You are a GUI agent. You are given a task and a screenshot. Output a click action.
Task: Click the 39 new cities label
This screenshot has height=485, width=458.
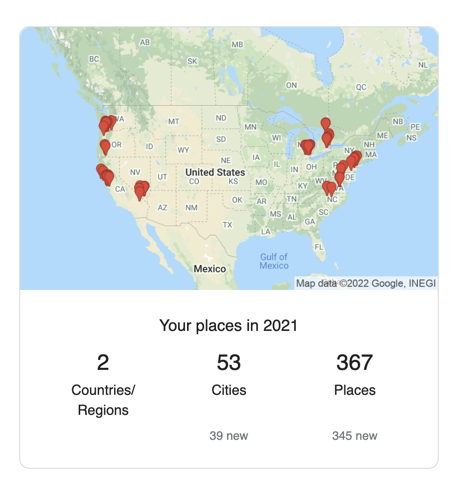click(x=229, y=436)
